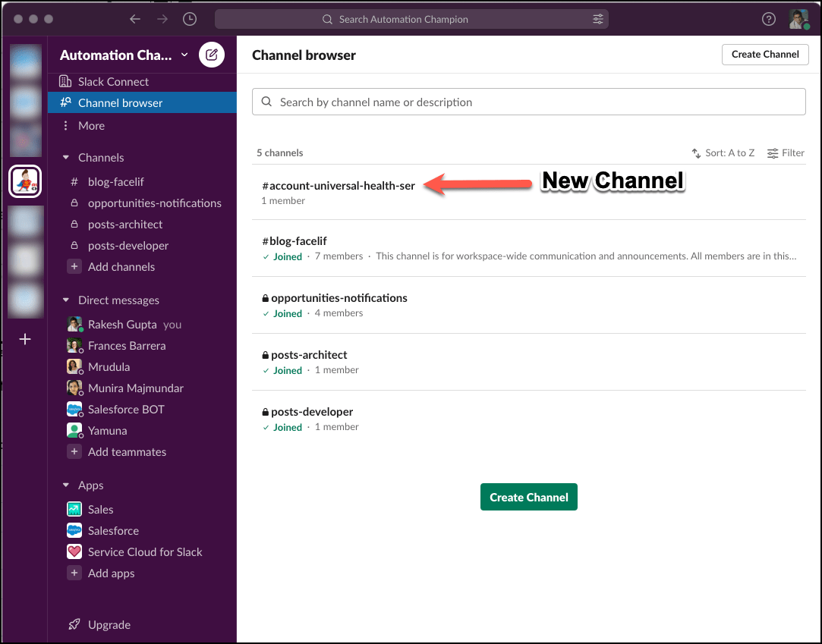Open Slack help via the question mark icon
Image resolution: width=822 pixels, height=644 pixels.
769,19
